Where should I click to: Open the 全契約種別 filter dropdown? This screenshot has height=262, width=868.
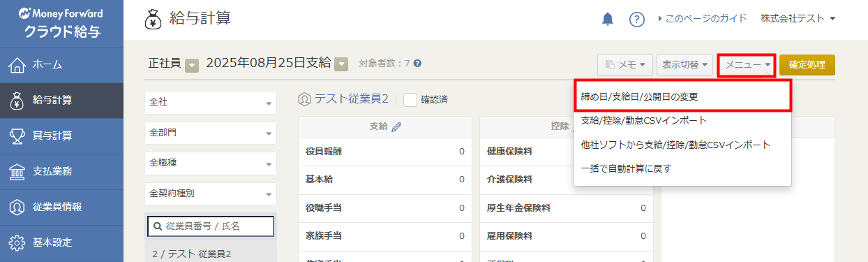211,193
